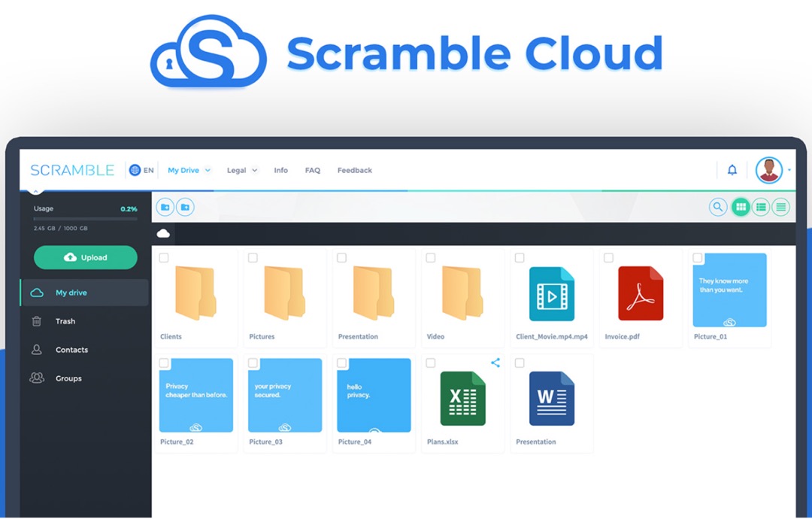
Task: Open the user account dropdown arrow
Action: coord(789,170)
